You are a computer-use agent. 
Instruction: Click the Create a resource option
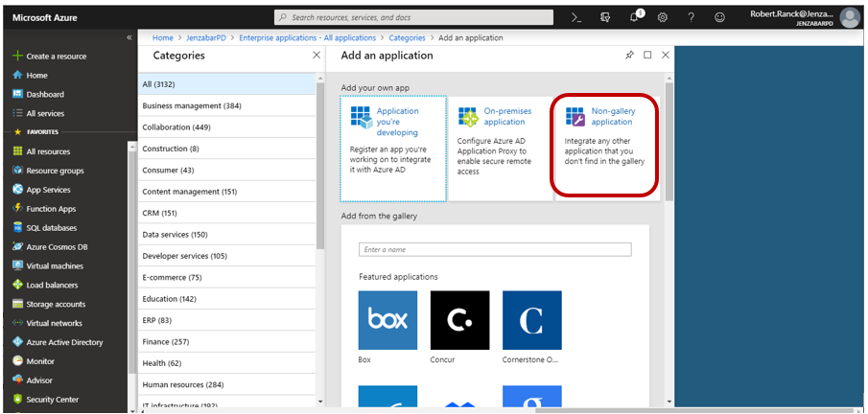coord(56,57)
